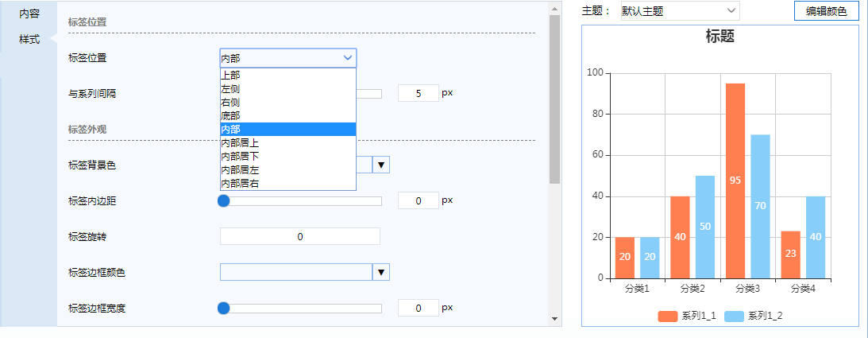Click the 编辑颜色 button

(826, 11)
